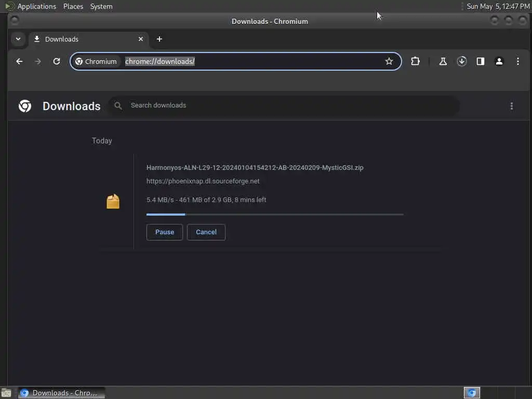This screenshot has width=532, height=399.
Task: Click the Chromium site info chip
Action: pyautogui.click(x=96, y=61)
